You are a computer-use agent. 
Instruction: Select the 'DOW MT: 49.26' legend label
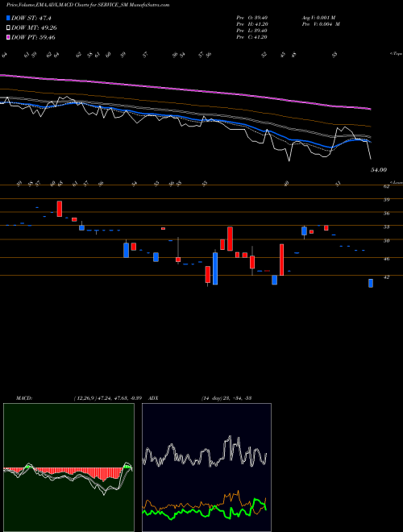pyautogui.click(x=34, y=28)
